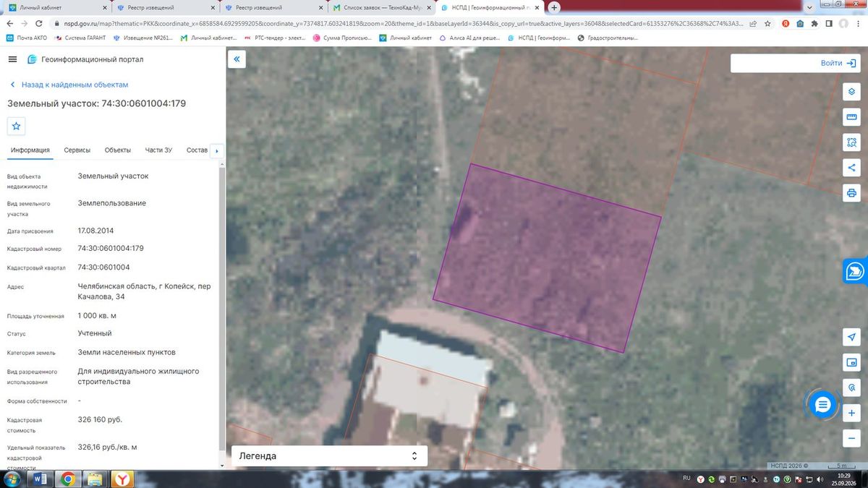Image resolution: width=868 pixels, height=488 pixels.
Task: Open a new browser tab
Action: tap(554, 7)
